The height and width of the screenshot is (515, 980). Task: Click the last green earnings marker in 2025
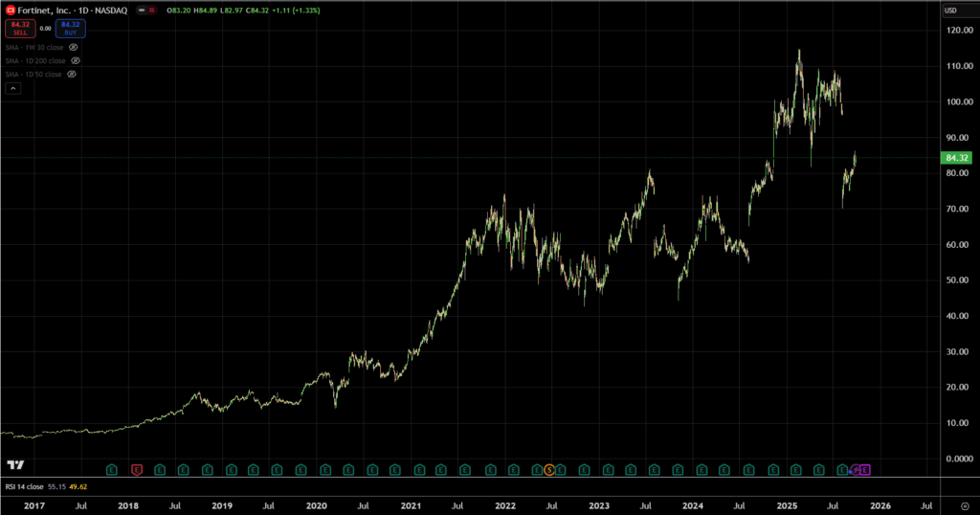pyautogui.click(x=842, y=469)
